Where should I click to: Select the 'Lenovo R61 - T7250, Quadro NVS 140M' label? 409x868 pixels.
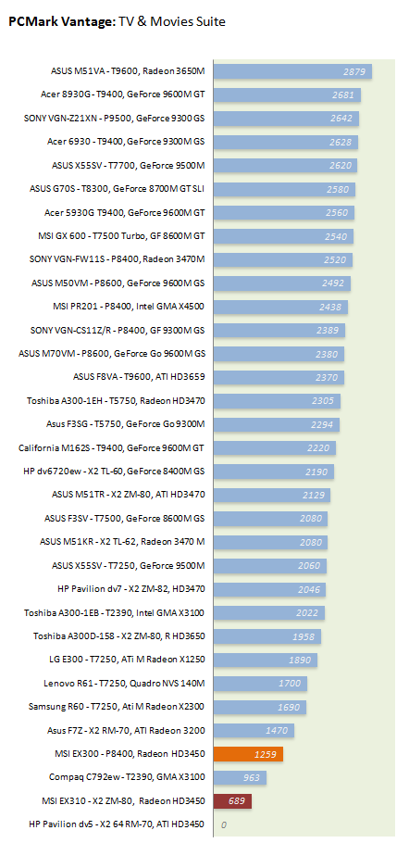click(124, 684)
